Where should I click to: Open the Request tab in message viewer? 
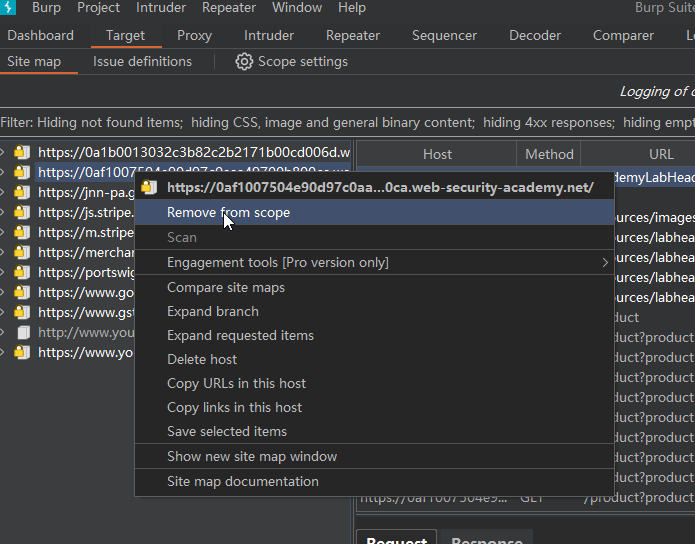tap(397, 539)
